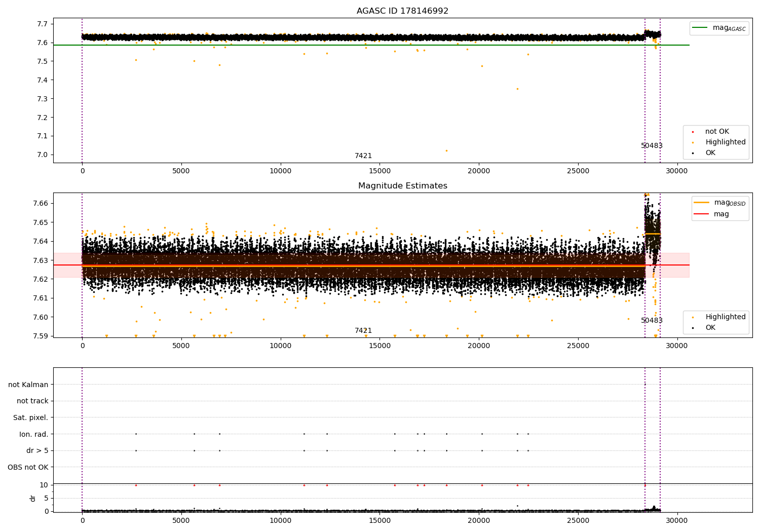Viewport: 760px width, 532px height.
Task: Click the 7.61 tick on Magnitude Estimates y-axis
Action: coord(41,298)
